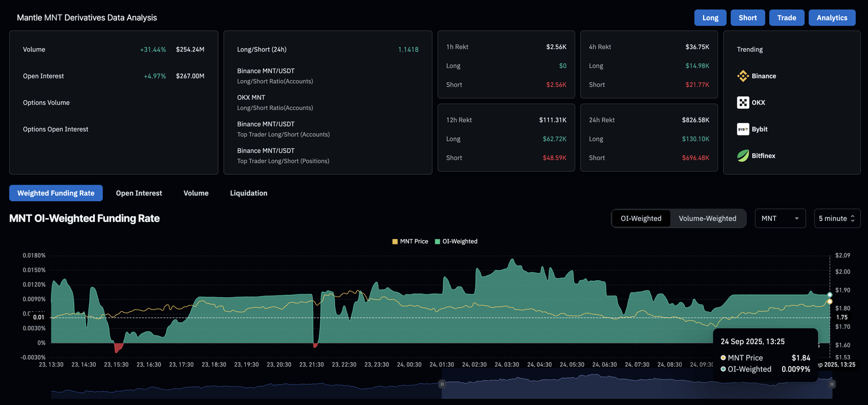Open the MNT symbol dropdown
Image resolution: width=868 pixels, height=405 pixels.
pos(780,219)
